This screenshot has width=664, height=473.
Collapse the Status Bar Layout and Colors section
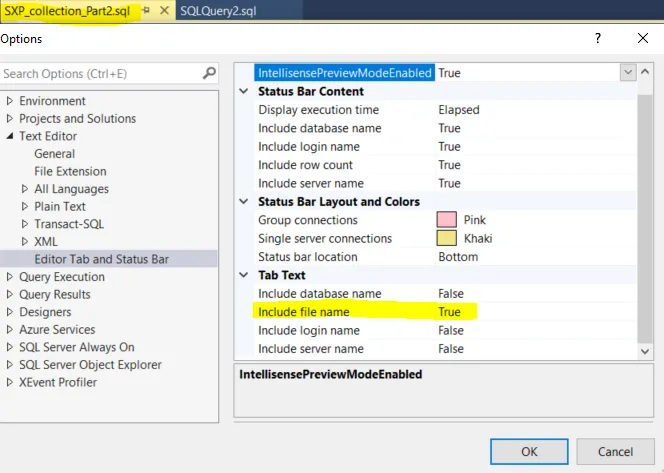coord(244,202)
